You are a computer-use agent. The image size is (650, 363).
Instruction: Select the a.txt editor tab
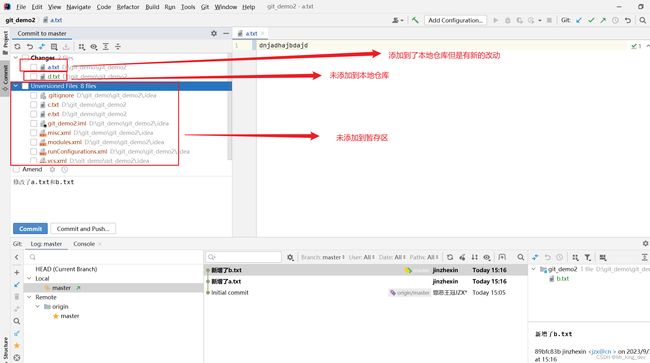click(251, 33)
